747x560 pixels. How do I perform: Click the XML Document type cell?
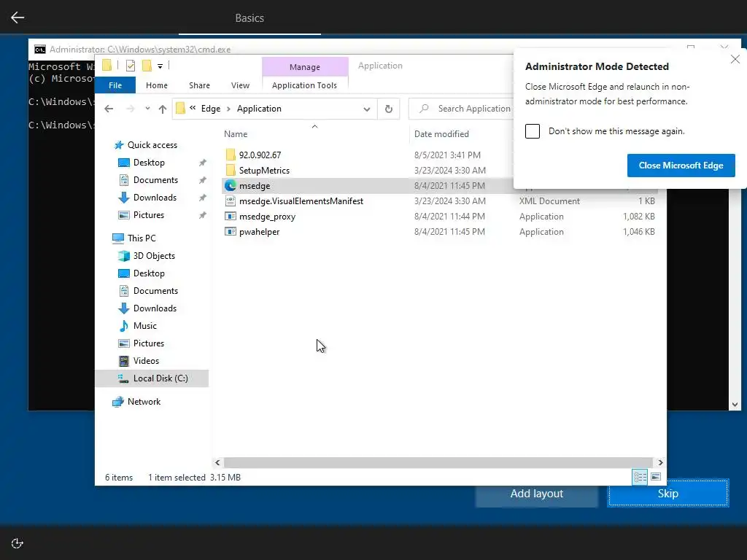point(549,201)
